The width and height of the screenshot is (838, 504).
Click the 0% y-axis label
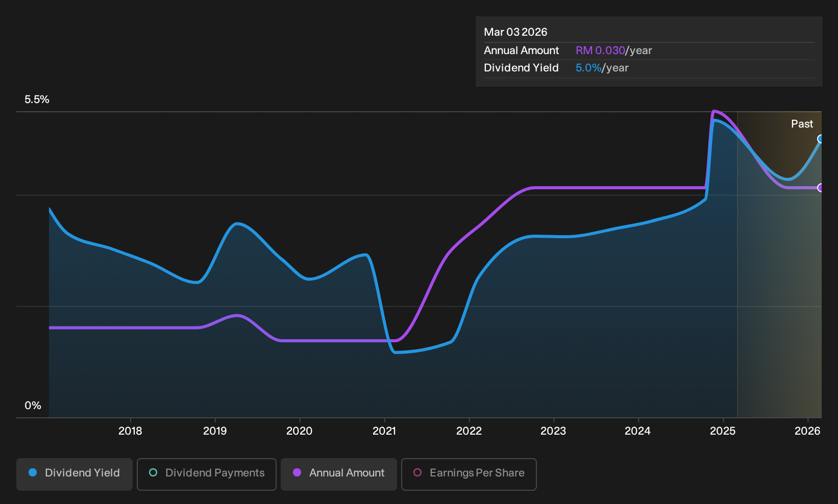click(x=33, y=406)
